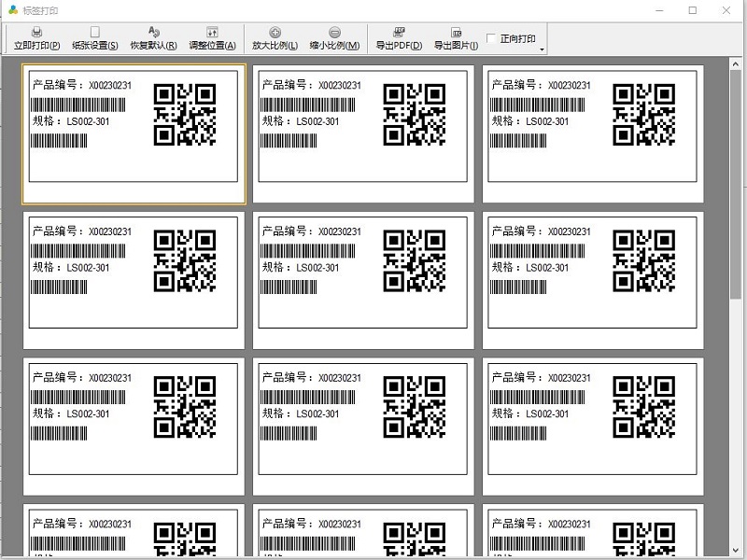Select second-row rightmost label preview
The image size is (747, 560).
coord(593,281)
